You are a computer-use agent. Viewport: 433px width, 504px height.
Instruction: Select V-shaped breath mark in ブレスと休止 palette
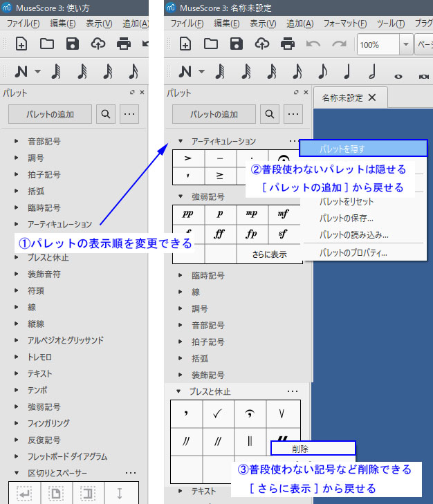tap(282, 413)
